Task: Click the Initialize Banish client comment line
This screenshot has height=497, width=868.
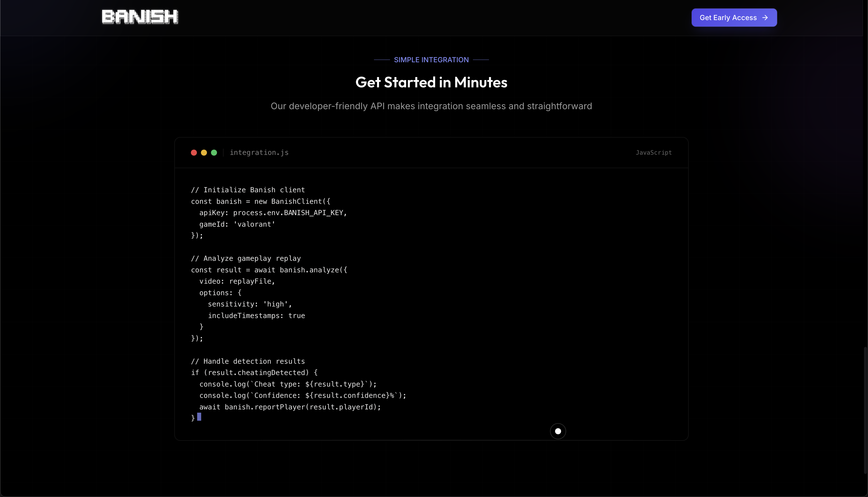Action: coord(248,190)
